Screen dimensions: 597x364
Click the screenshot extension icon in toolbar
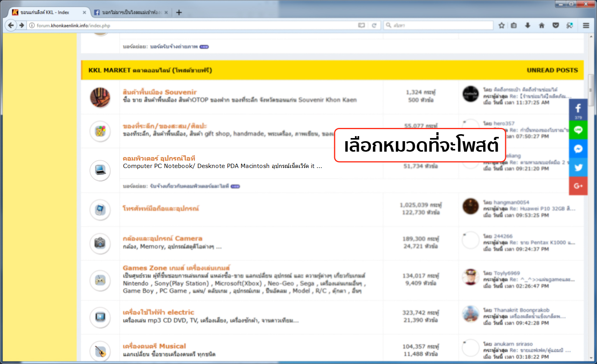tap(570, 25)
